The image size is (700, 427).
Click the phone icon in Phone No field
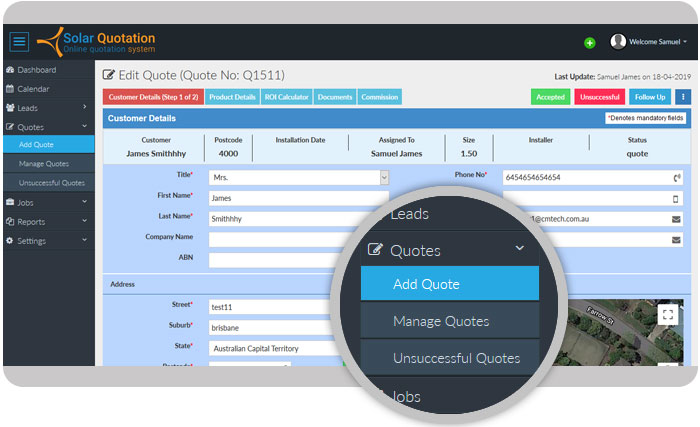[675, 178]
